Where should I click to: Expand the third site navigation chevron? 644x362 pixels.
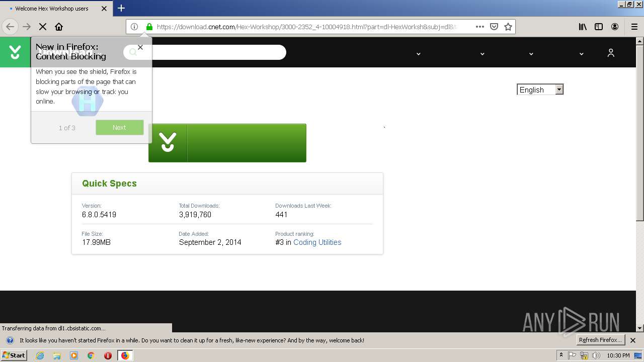531,54
